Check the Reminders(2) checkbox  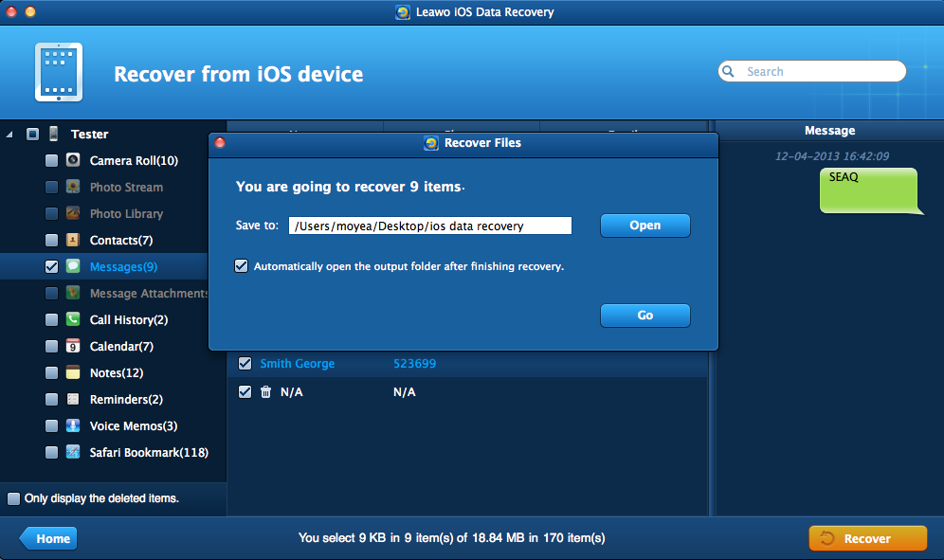click(52, 399)
